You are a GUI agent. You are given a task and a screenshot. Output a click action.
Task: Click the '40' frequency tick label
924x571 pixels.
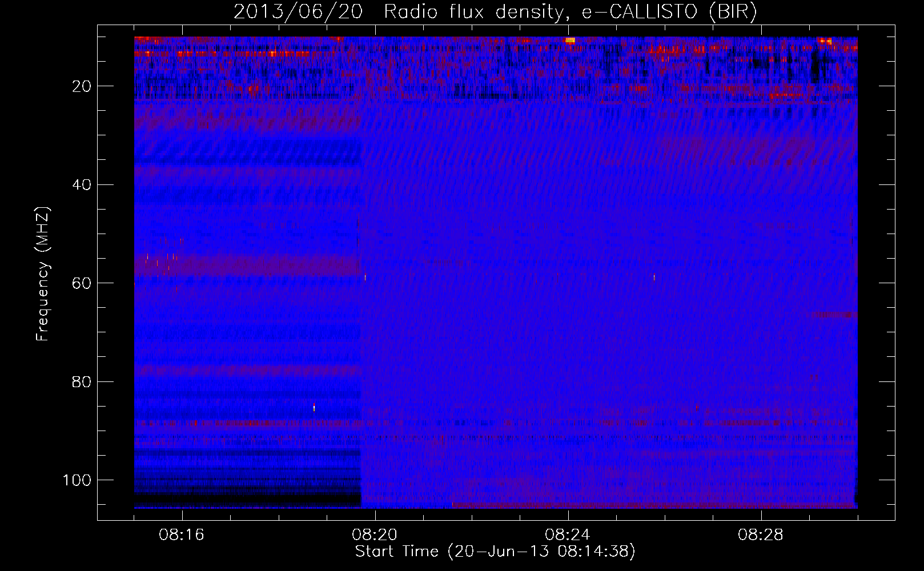(82, 185)
